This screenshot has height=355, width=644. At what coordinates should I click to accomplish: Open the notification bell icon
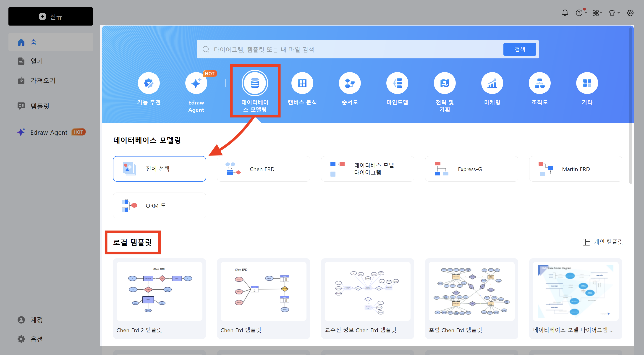(x=565, y=13)
